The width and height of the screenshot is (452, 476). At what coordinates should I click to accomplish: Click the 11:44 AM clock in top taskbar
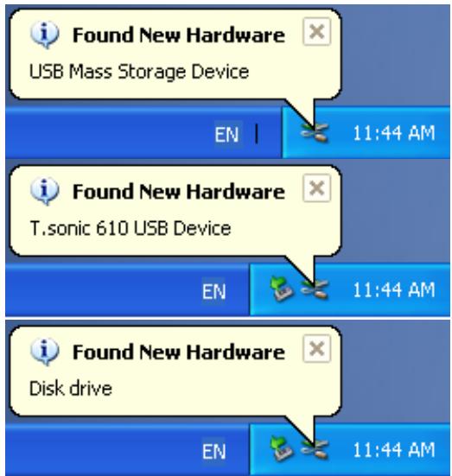coord(394,133)
